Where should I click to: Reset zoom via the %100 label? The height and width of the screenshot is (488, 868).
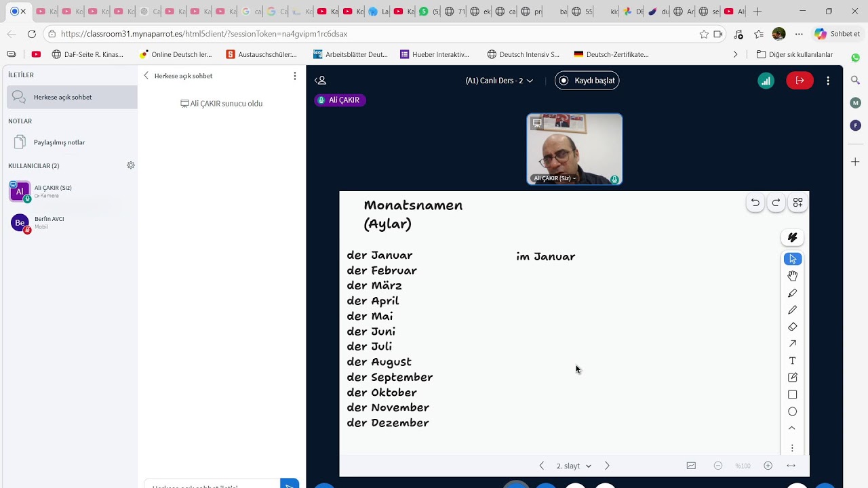(x=743, y=466)
